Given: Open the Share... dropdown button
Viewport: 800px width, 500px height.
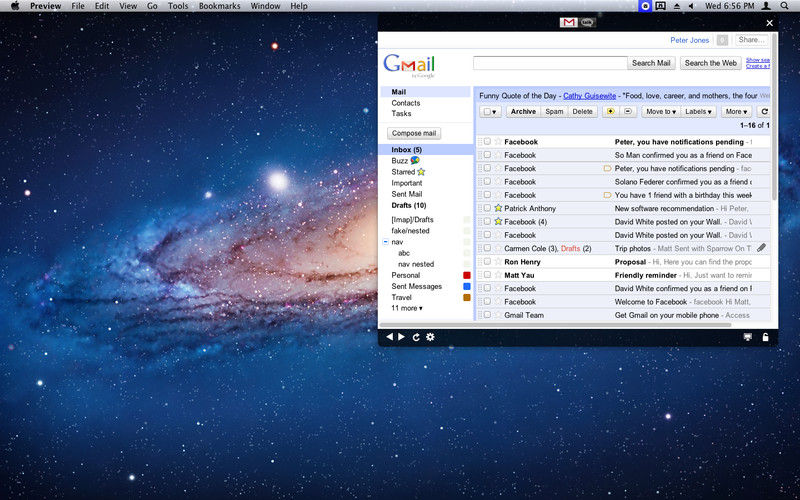Looking at the screenshot, I should tap(752, 40).
